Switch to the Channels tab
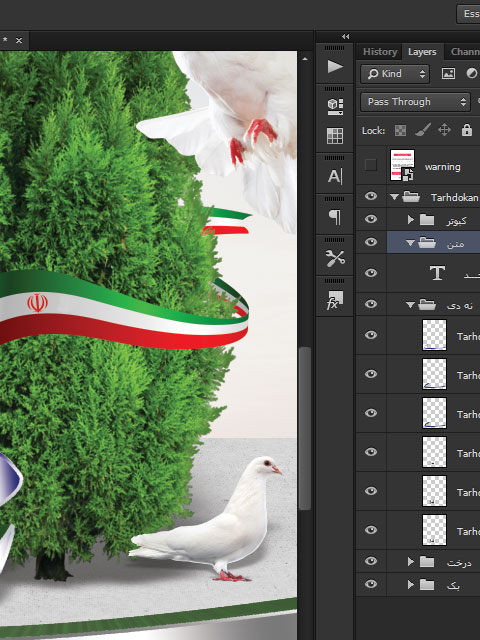Screen dimensions: 480x640 click(x=464, y=52)
